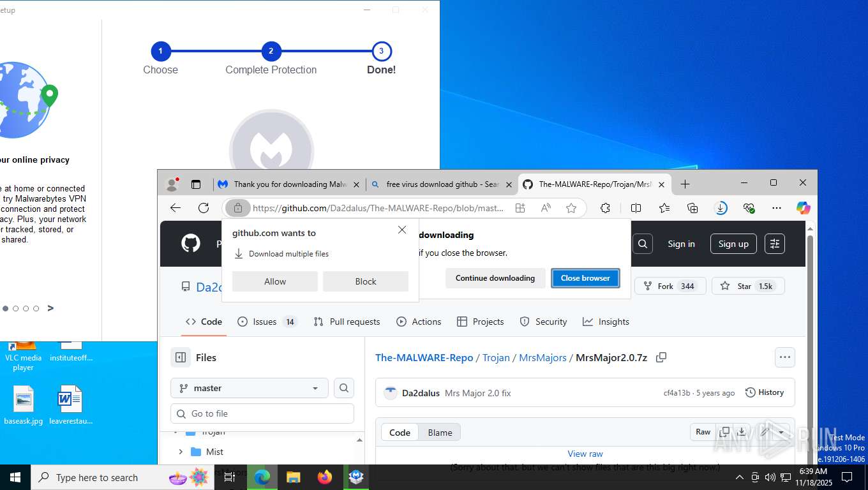
Task: Launch Copilot in Edge
Action: click(803, 208)
